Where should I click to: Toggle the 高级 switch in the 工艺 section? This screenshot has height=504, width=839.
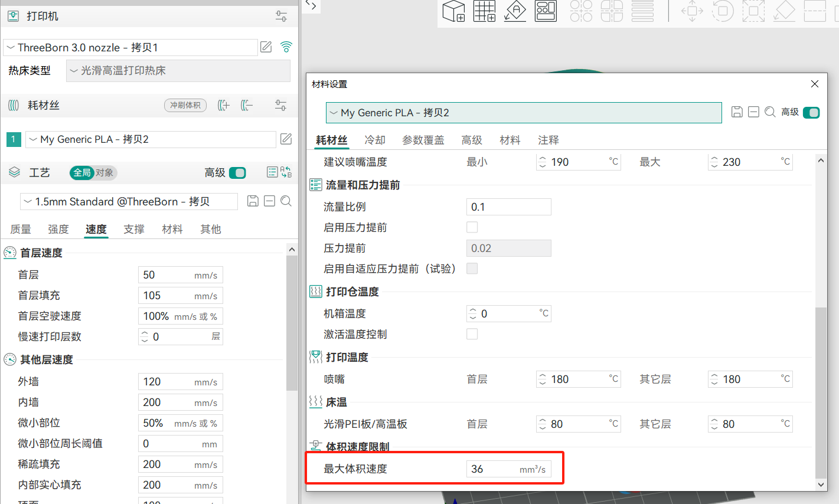point(237,173)
